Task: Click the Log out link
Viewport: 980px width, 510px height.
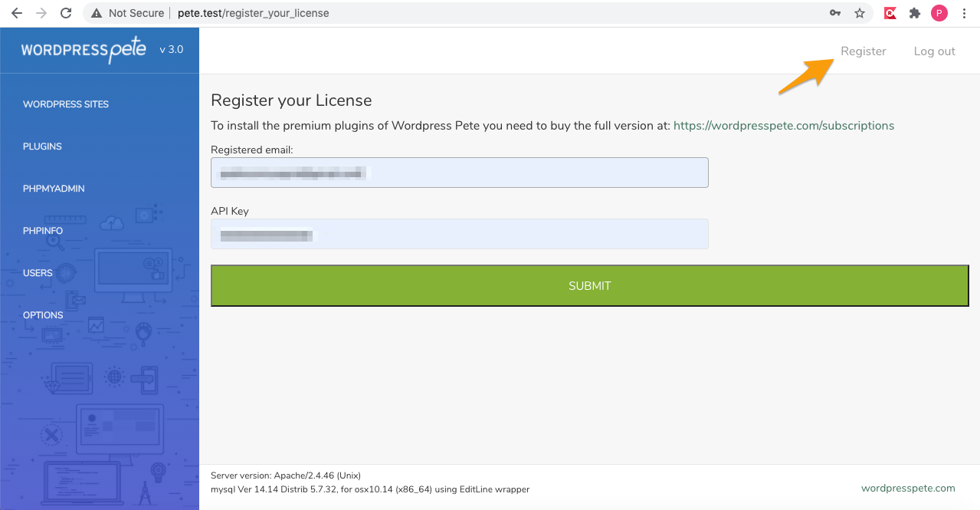Action: pyautogui.click(x=934, y=51)
